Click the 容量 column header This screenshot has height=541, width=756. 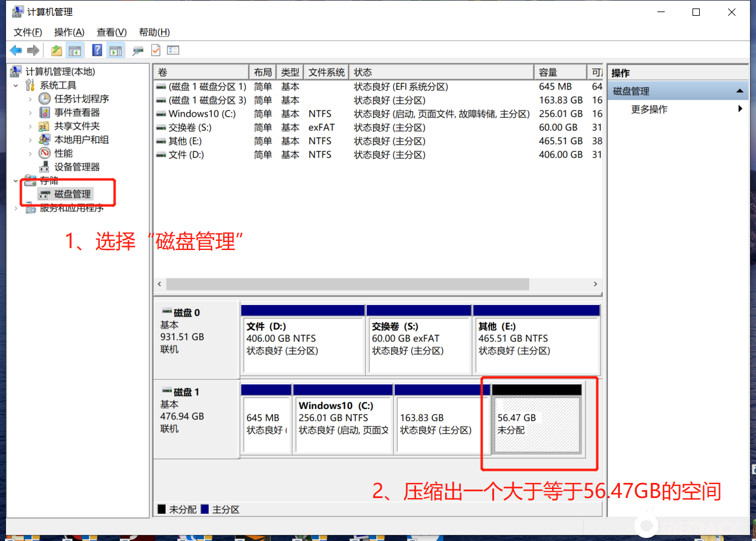[560, 72]
